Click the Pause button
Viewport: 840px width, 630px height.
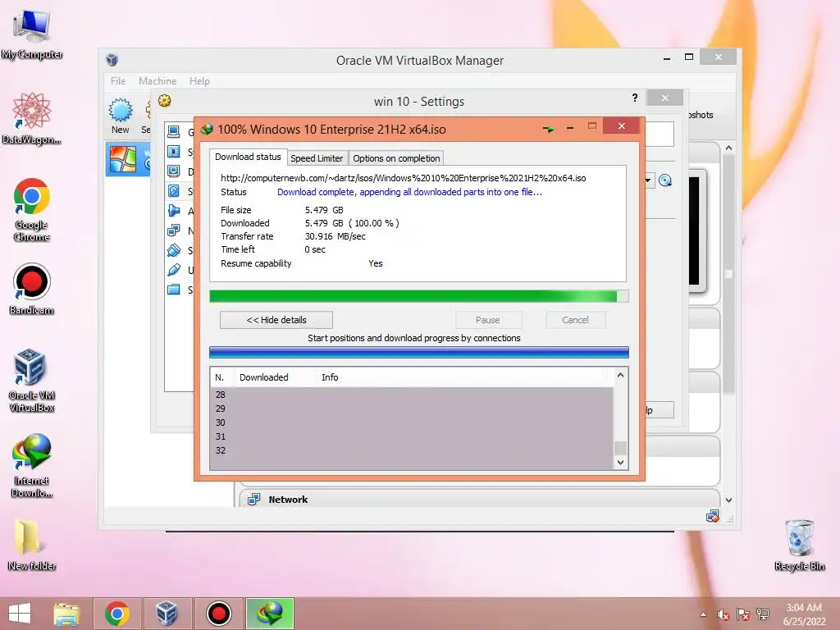(x=488, y=320)
